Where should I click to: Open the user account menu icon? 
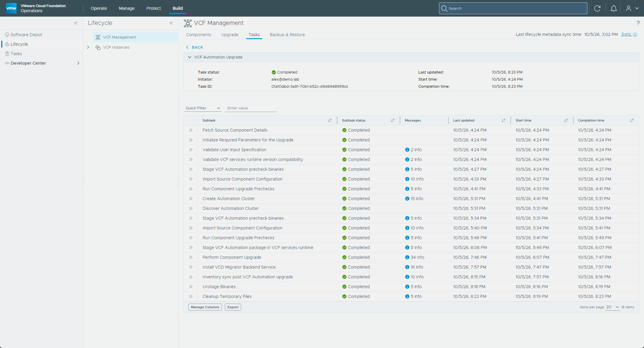point(629,8)
